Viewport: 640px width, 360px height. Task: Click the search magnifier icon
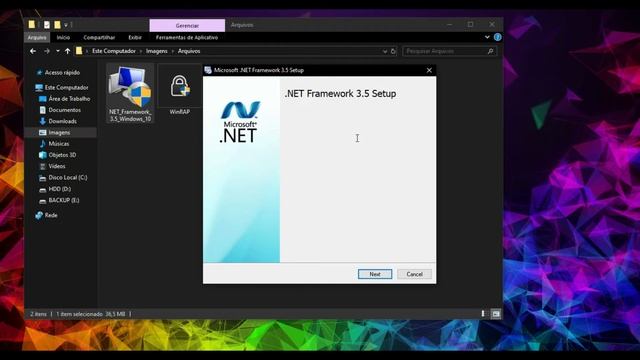coord(490,51)
